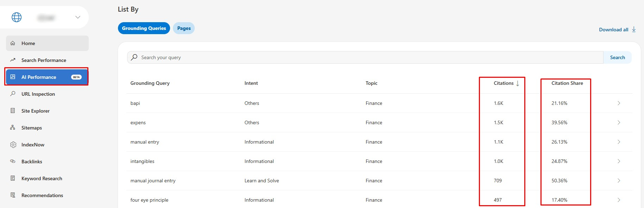644x208 pixels.
Task: Click the BETA badge on AI Performance
Action: [76, 77]
